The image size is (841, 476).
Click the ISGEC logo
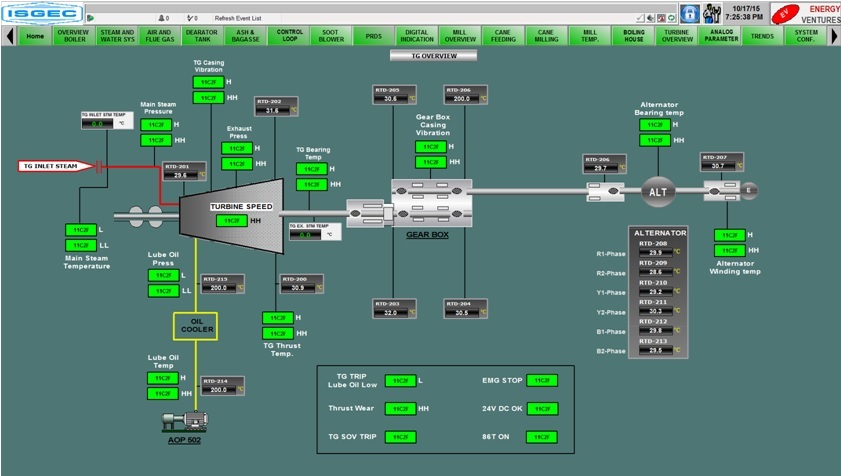tap(42, 13)
